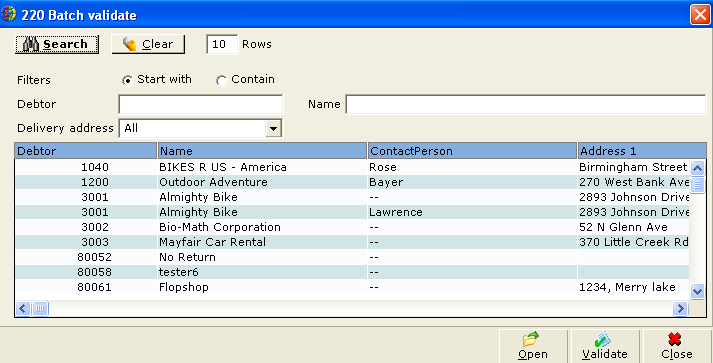Select the Start with radio button
Image resolution: width=713 pixels, height=363 pixels.
click(128, 81)
